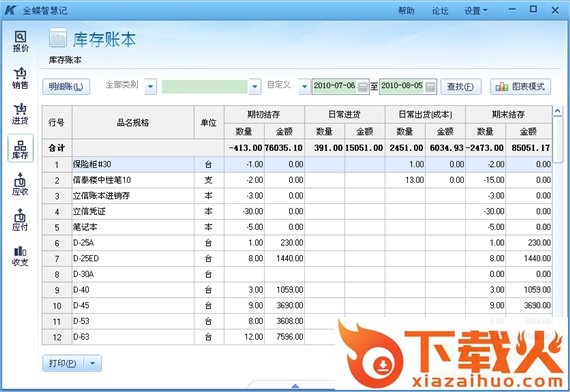Open the 论坛 forum link
This screenshot has width=570, height=392.
coord(440,11)
